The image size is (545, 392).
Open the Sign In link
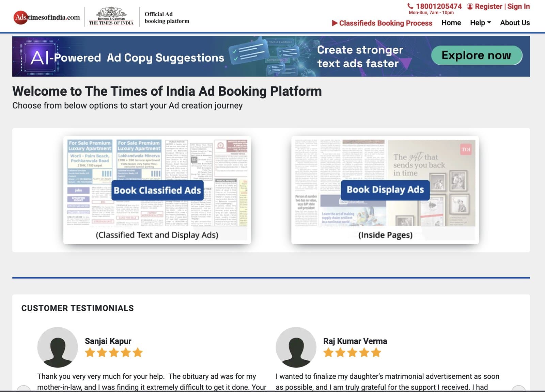click(x=518, y=6)
